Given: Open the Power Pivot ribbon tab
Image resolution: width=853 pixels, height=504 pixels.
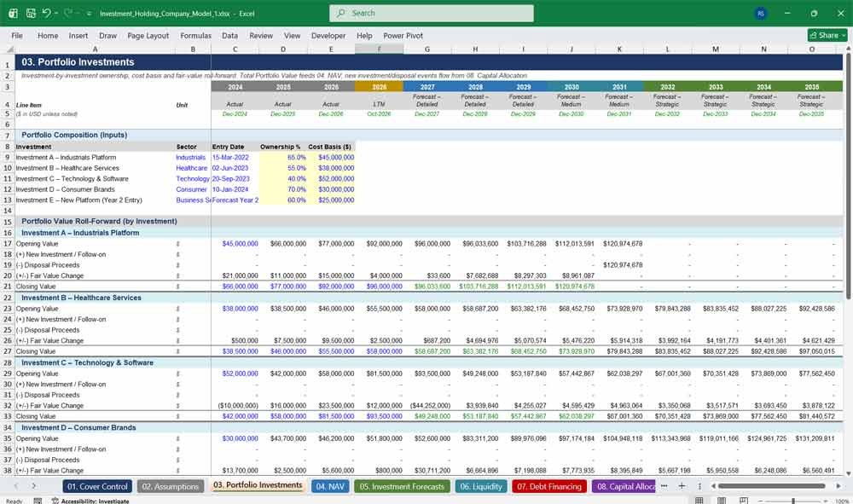Looking at the screenshot, I should [x=403, y=35].
